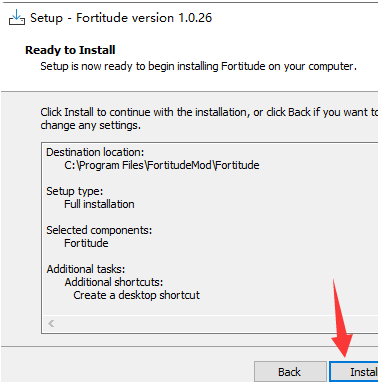Click the 'Fortitude' component entry in summary
The image size is (378, 382).
pyautogui.click(x=86, y=243)
